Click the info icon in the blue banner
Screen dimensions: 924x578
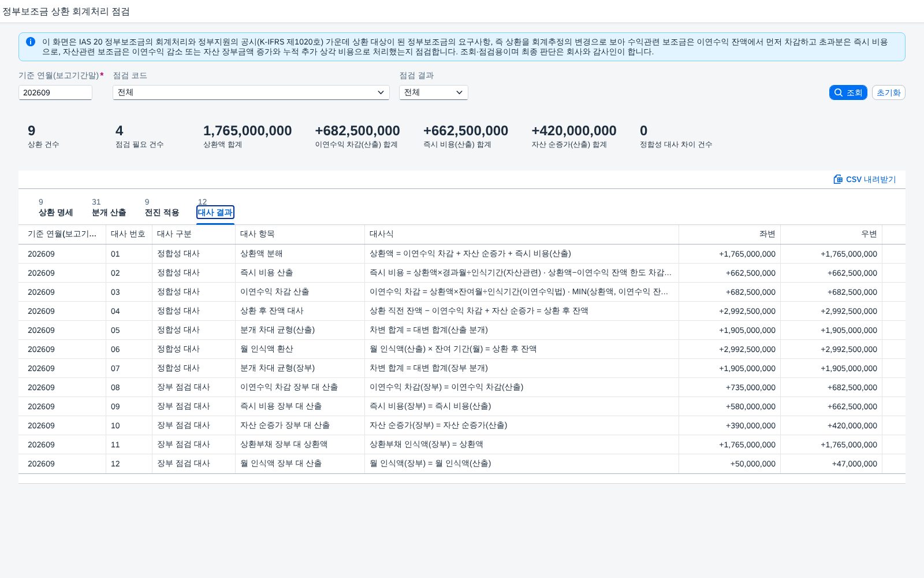[x=31, y=42]
